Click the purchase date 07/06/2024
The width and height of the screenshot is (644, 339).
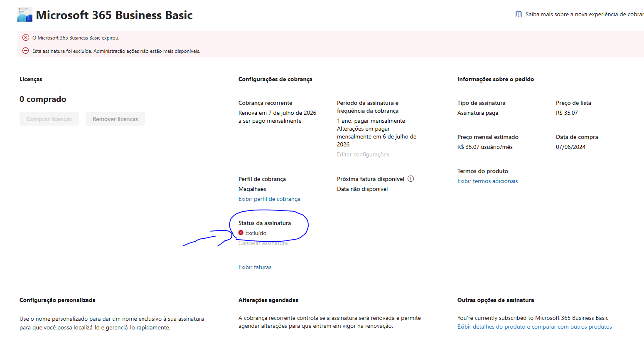(571, 147)
